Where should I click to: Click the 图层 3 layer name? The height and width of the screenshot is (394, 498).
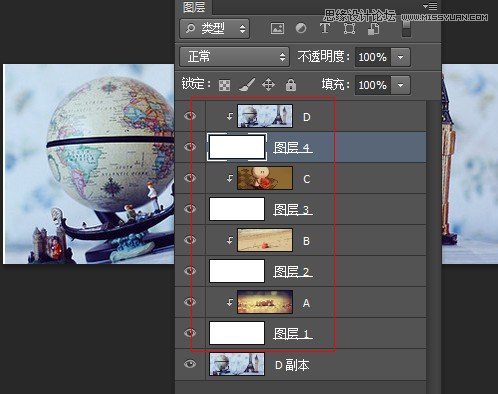click(x=293, y=209)
